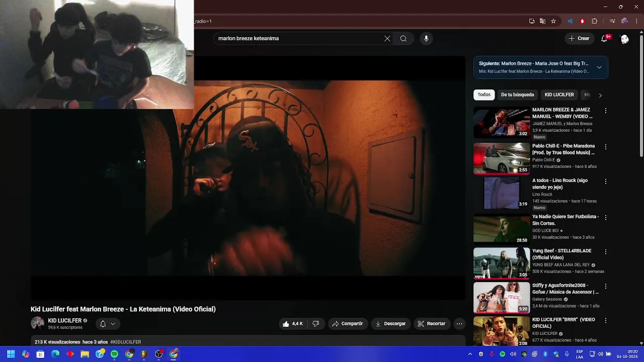
Task: Show more filter chips with right arrow
Action: tap(600, 95)
